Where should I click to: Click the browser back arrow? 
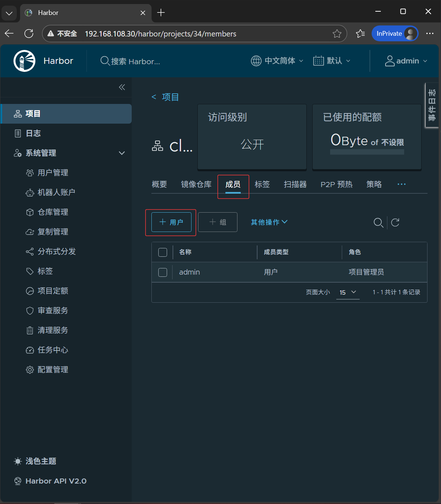(x=9, y=34)
